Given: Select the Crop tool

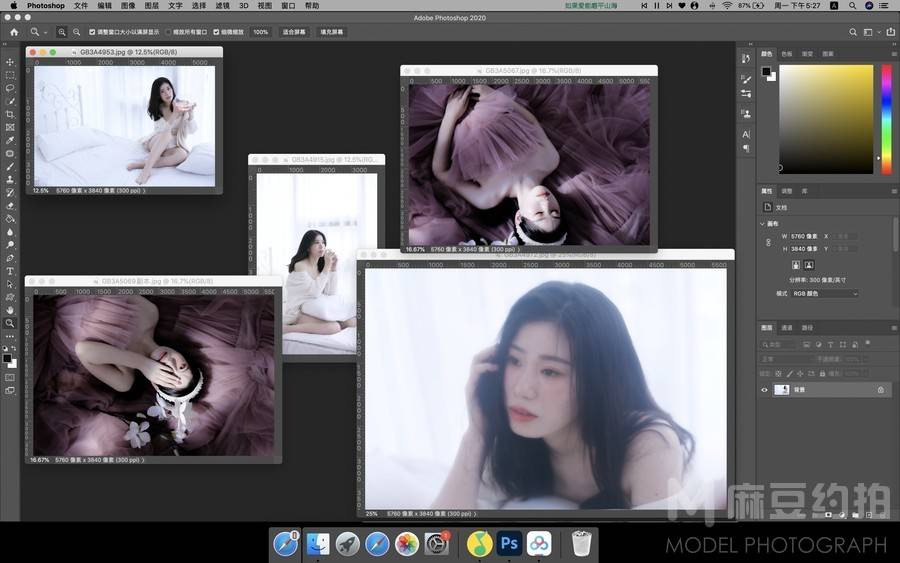Looking at the screenshot, I should coord(10,114).
